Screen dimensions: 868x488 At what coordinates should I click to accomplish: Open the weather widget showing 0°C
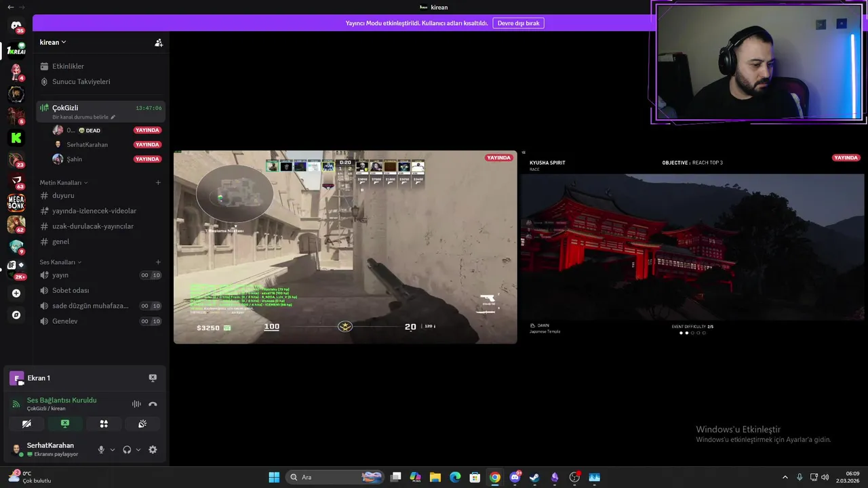click(x=30, y=477)
